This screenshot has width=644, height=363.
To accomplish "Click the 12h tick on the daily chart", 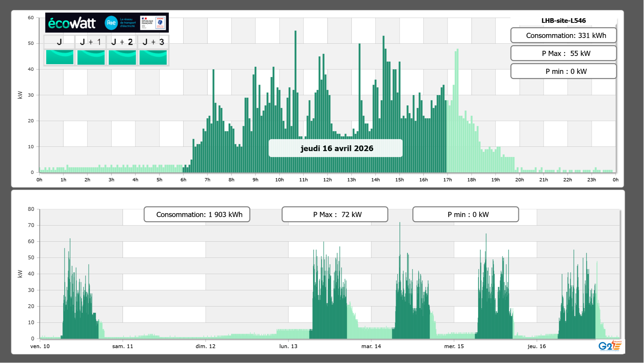I will (327, 180).
